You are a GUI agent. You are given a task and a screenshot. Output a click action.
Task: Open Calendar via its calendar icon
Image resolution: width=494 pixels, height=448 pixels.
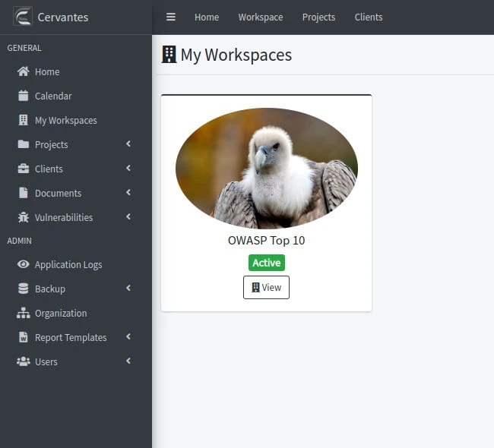[23, 96]
